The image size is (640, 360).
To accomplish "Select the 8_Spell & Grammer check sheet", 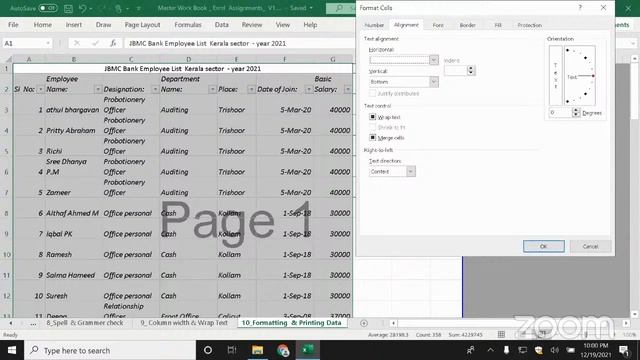I will click(84, 323).
